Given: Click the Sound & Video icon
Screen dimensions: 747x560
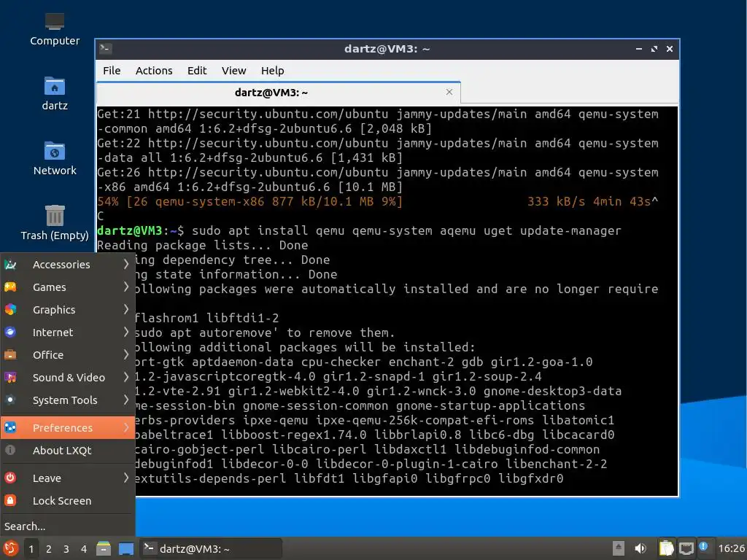Looking at the screenshot, I should pyautogui.click(x=10, y=378).
